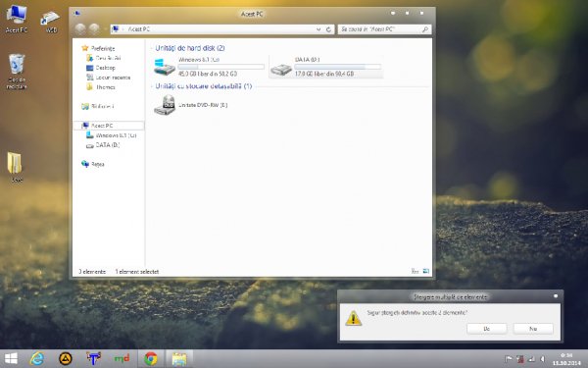Go forward using the Explorer Forward arrow

[x=94, y=28]
